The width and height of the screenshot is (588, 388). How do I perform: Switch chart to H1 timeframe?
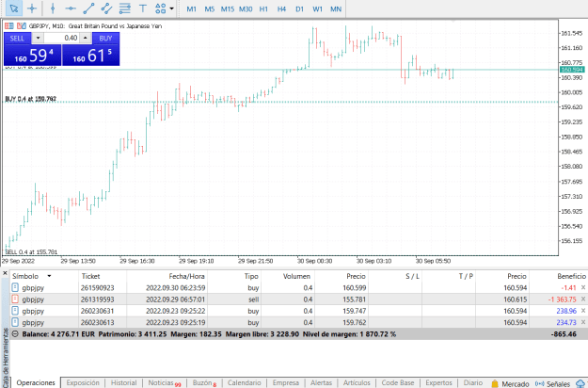click(263, 9)
